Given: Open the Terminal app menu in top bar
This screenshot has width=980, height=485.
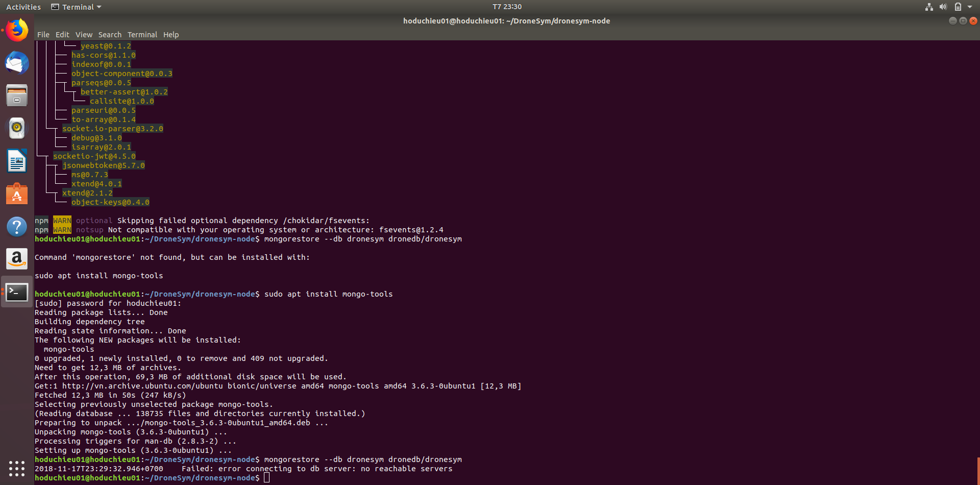Looking at the screenshot, I should tap(76, 7).
